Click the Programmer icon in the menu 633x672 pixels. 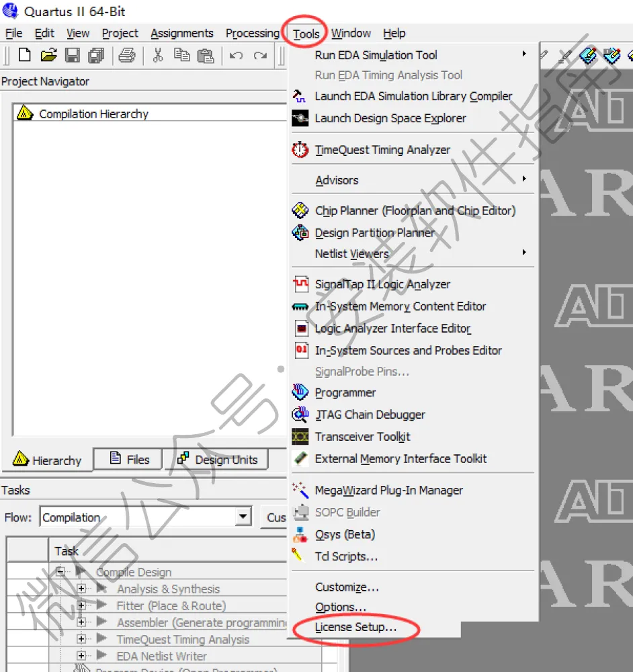(300, 392)
